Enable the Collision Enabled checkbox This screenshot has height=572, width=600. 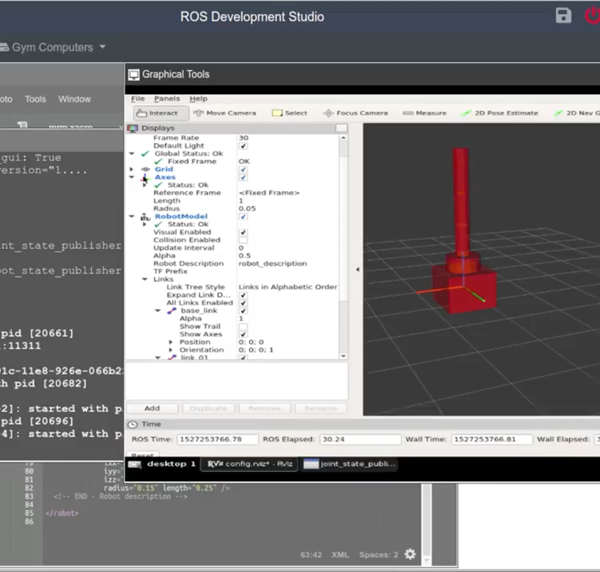coord(243,240)
